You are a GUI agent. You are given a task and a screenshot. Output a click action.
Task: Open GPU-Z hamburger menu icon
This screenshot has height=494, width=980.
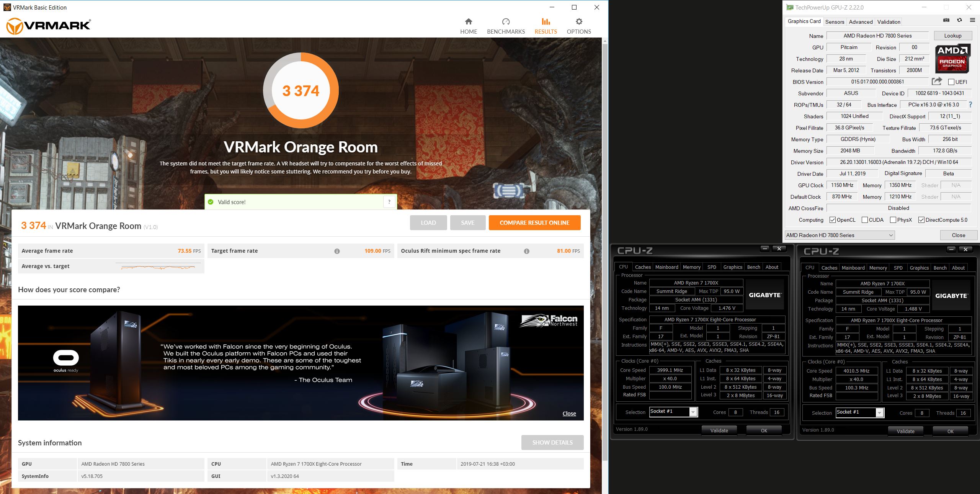point(972,20)
